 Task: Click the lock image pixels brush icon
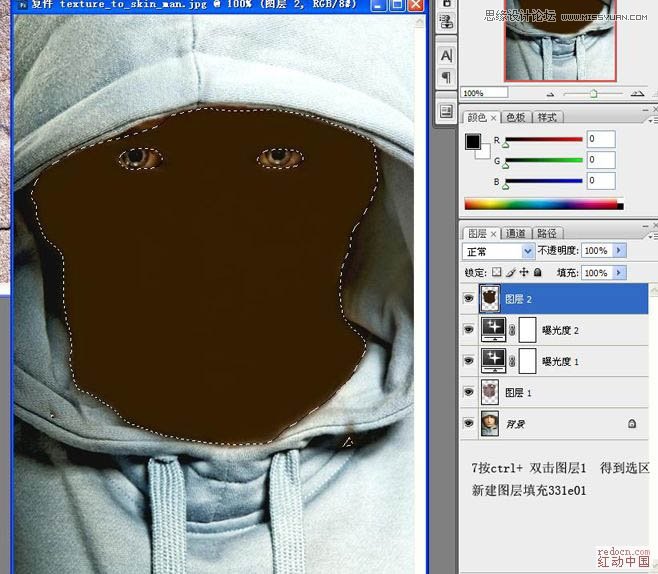(x=510, y=272)
